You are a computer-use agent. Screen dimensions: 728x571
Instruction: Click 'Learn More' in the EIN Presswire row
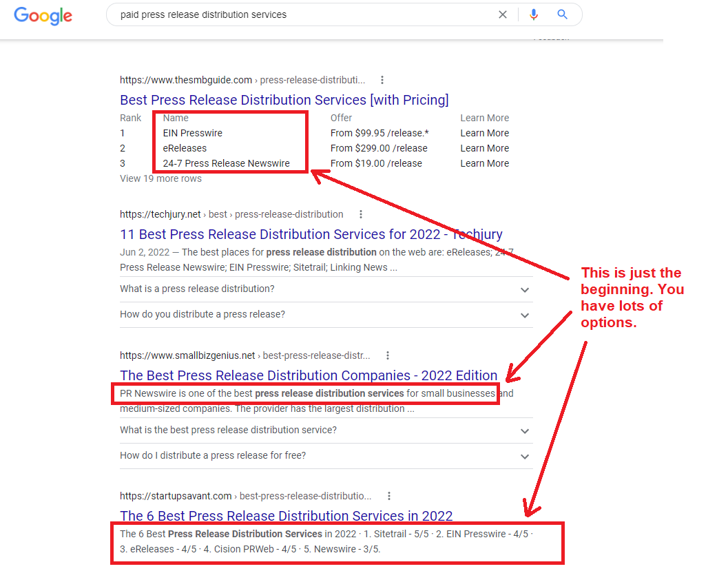485,133
